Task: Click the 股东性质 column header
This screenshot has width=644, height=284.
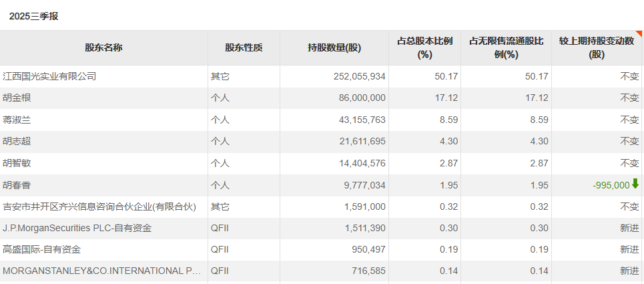Action: click(x=244, y=47)
